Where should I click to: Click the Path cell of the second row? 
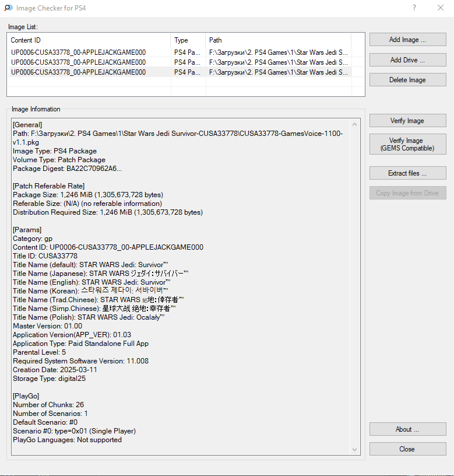pos(279,62)
